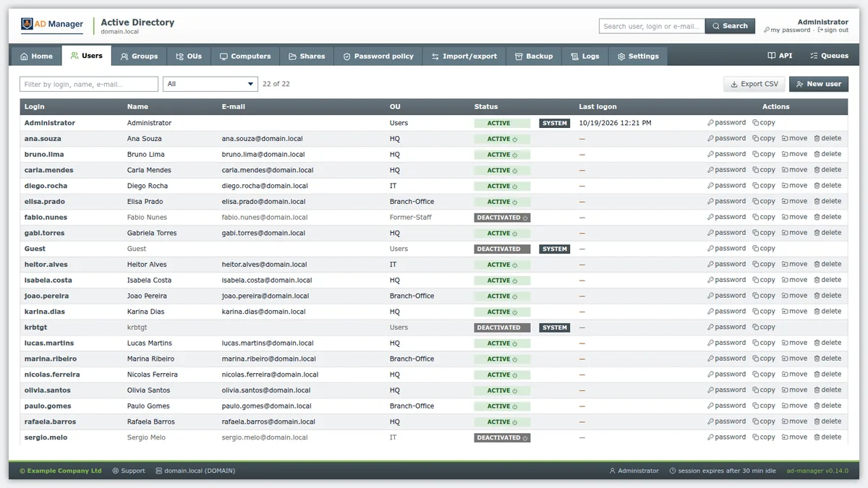Click delete action for rafaela.barros
The width and height of the screenshot is (868, 488).
pyautogui.click(x=827, y=421)
